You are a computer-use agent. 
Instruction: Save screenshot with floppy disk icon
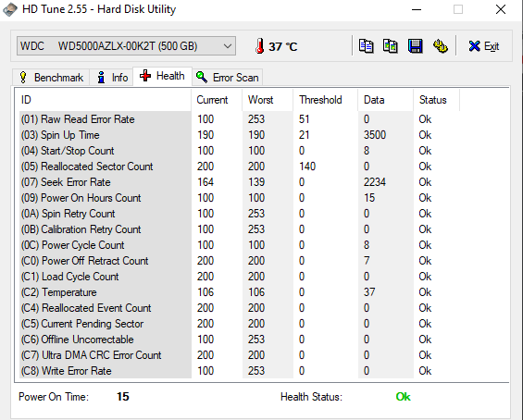pyautogui.click(x=416, y=46)
